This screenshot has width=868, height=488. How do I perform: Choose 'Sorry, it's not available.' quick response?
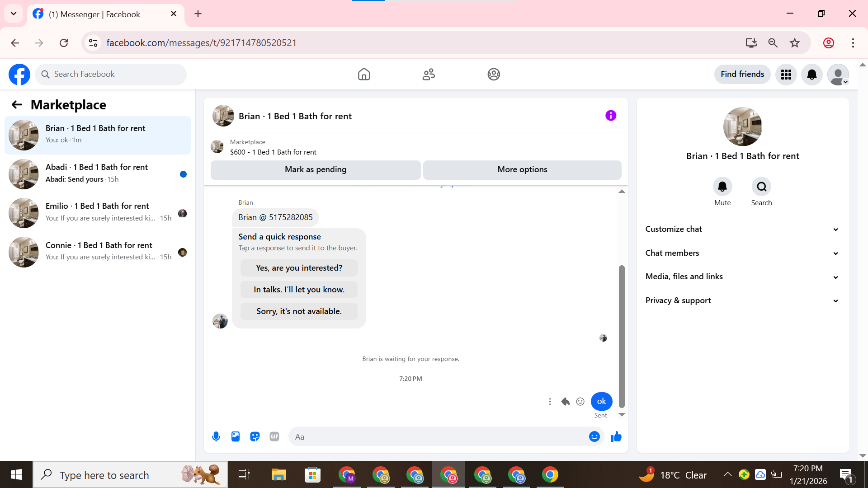(x=299, y=311)
